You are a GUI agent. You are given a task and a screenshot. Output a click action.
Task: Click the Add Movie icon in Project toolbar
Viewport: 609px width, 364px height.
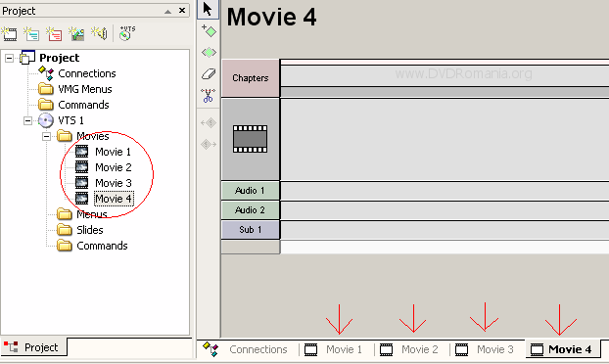tap(10, 34)
